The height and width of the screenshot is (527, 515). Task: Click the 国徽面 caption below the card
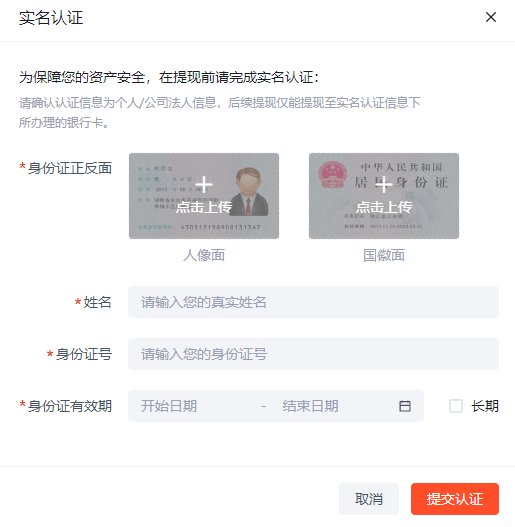coord(384,255)
